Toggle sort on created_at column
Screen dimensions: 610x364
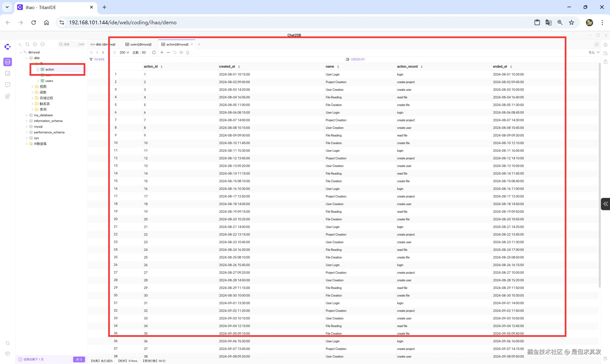[x=239, y=67]
